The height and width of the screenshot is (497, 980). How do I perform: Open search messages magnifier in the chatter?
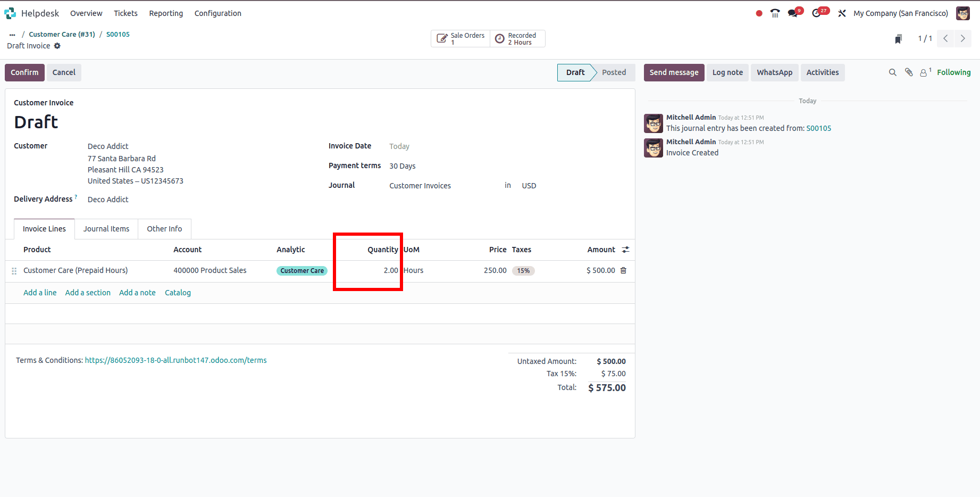pos(893,72)
